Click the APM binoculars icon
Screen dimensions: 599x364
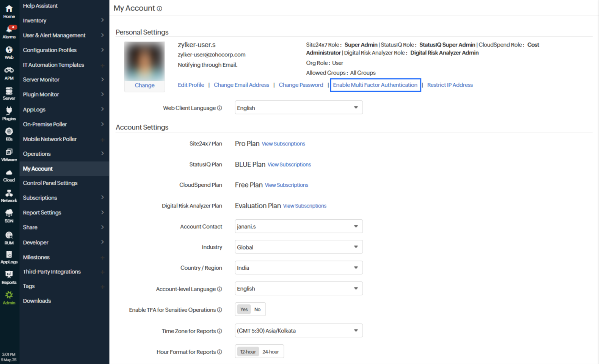click(9, 73)
